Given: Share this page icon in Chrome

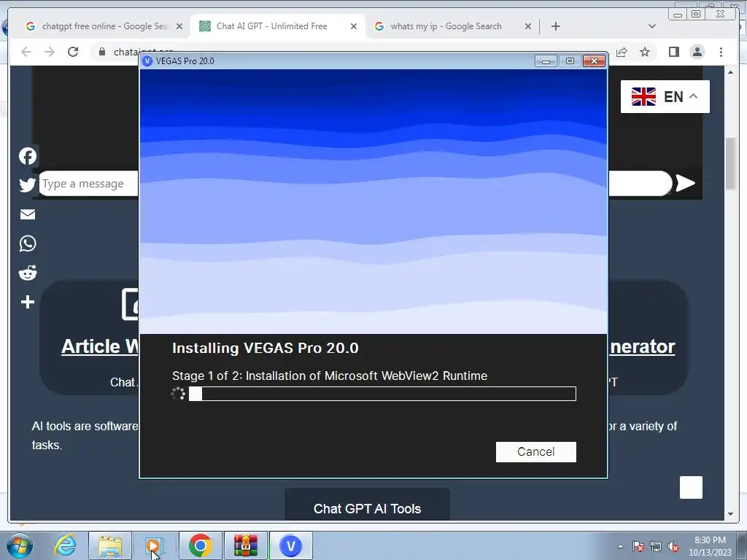Looking at the screenshot, I should [x=622, y=52].
